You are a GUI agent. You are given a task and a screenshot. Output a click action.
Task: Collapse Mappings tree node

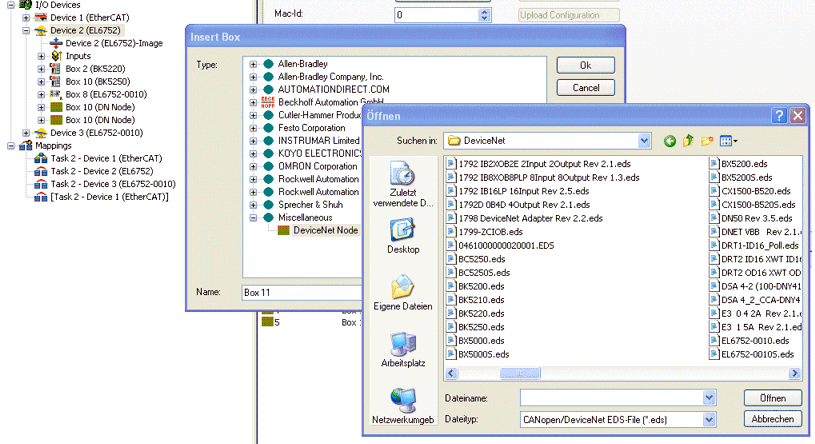point(10,146)
